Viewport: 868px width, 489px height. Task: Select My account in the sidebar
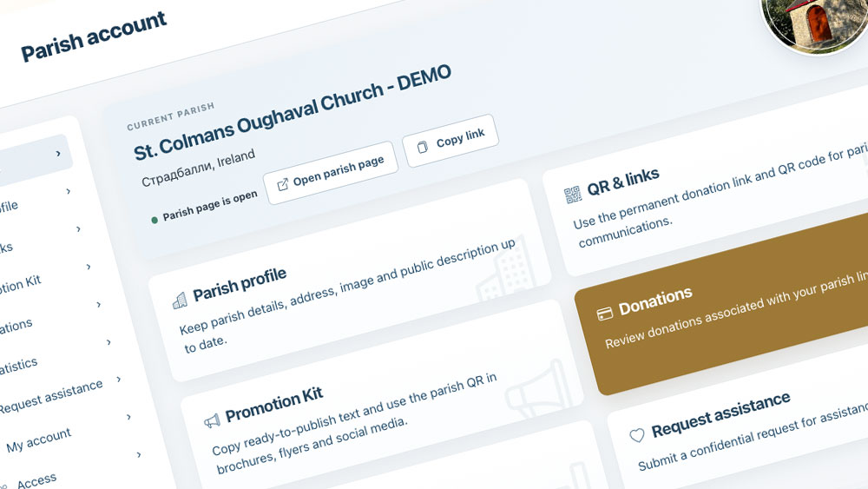pyautogui.click(x=39, y=439)
